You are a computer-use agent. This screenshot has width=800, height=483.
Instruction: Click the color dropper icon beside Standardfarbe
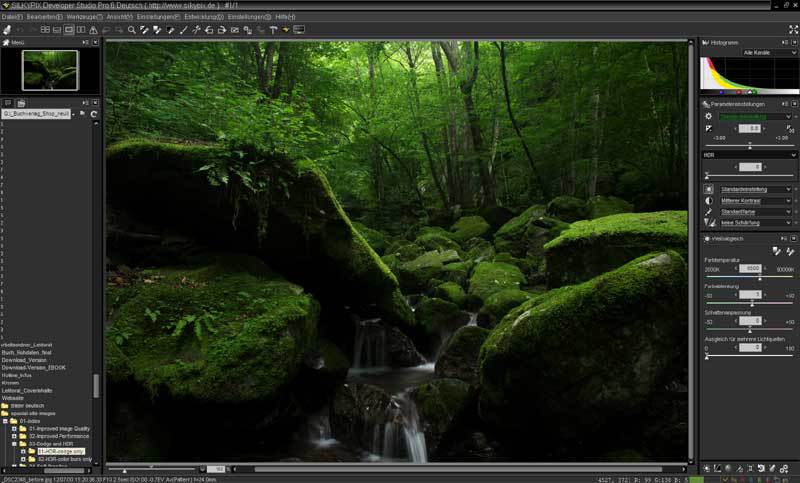[x=709, y=212]
